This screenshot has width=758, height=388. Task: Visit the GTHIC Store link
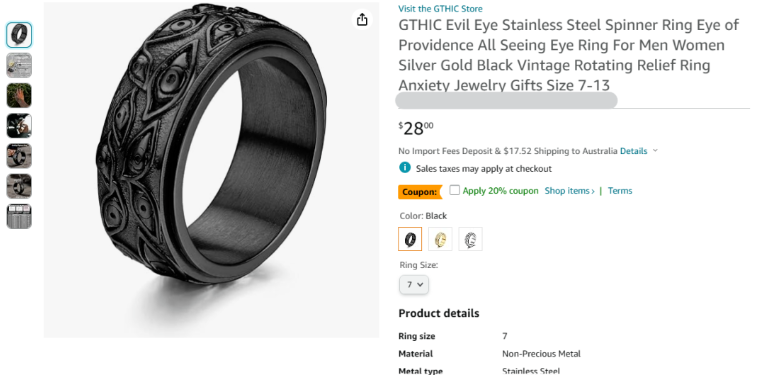(440, 8)
